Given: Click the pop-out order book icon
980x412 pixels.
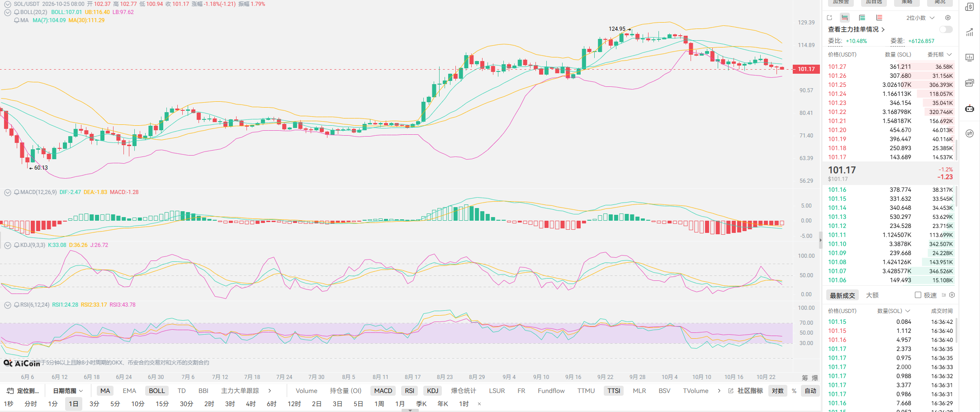Looking at the screenshot, I should (829, 18).
